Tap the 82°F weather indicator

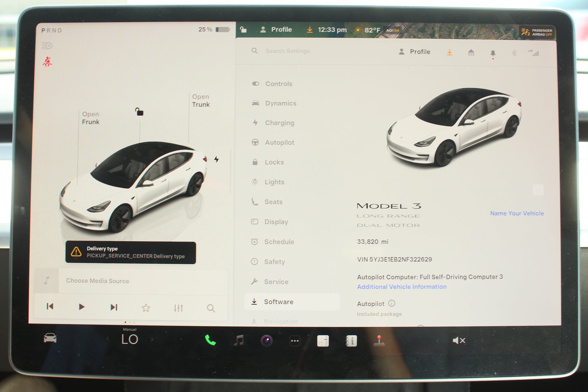point(367,30)
